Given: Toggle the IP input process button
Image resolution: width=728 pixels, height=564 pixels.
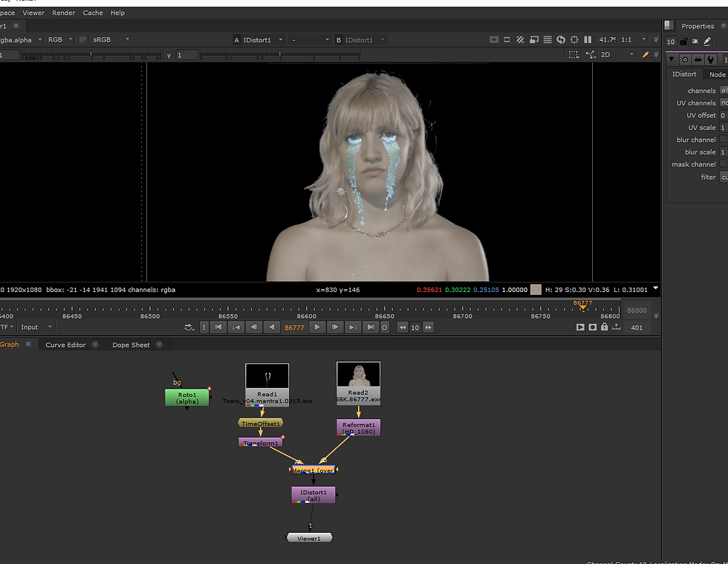Looking at the screenshot, I should click(82, 39).
